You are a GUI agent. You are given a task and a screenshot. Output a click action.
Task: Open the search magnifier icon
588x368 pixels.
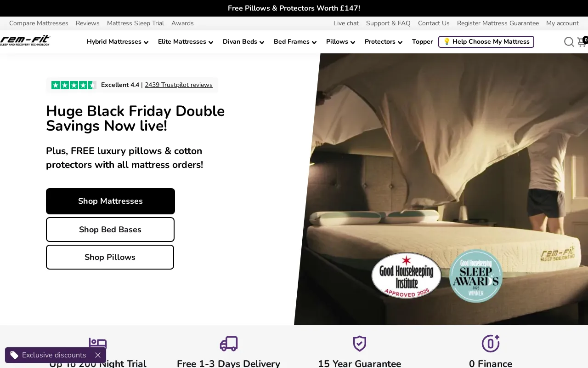569,42
